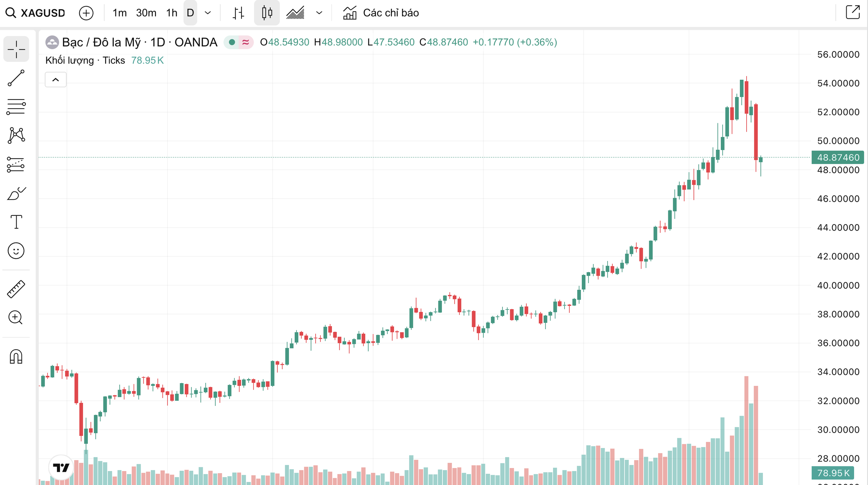The image size is (868, 485).
Task: Click the XAGUSD symbol search
Action: pyautogui.click(x=36, y=13)
